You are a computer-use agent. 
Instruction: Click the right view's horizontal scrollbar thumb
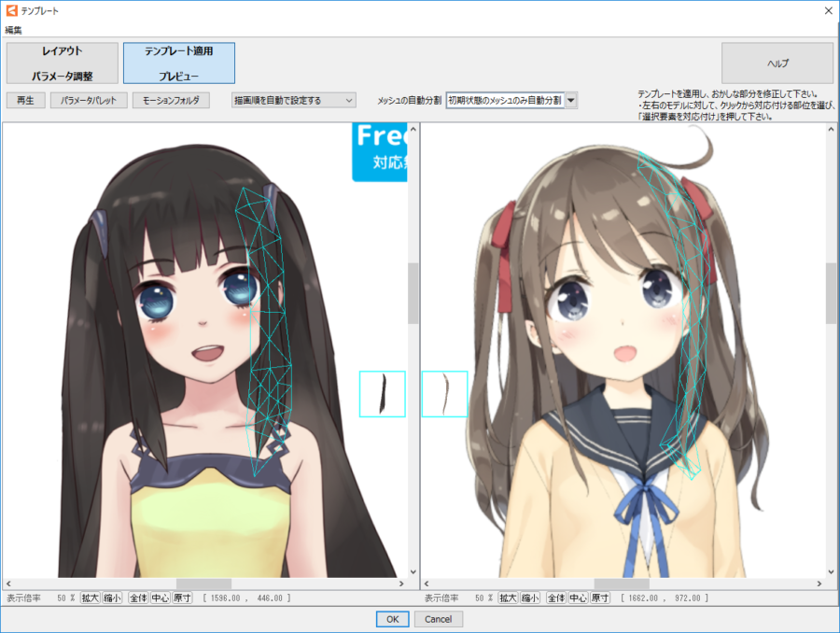[x=622, y=584]
